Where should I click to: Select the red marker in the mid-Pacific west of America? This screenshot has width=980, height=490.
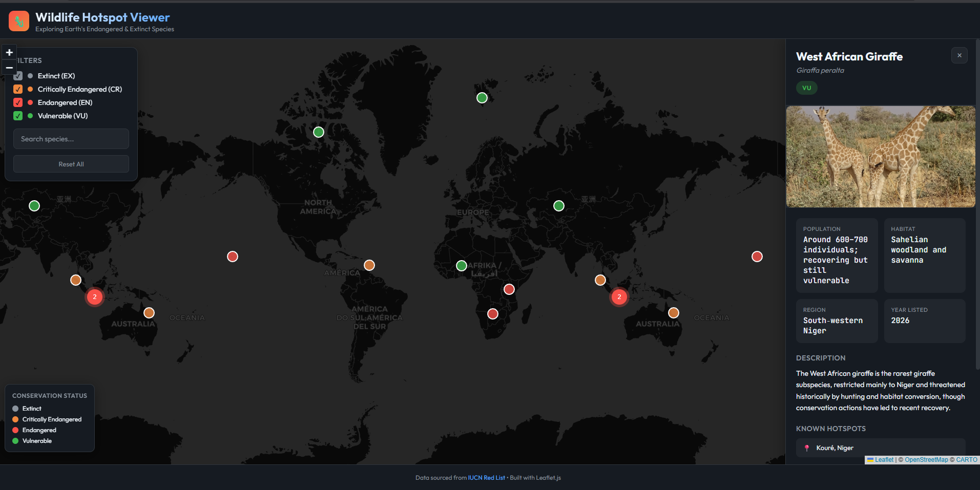[233, 257]
